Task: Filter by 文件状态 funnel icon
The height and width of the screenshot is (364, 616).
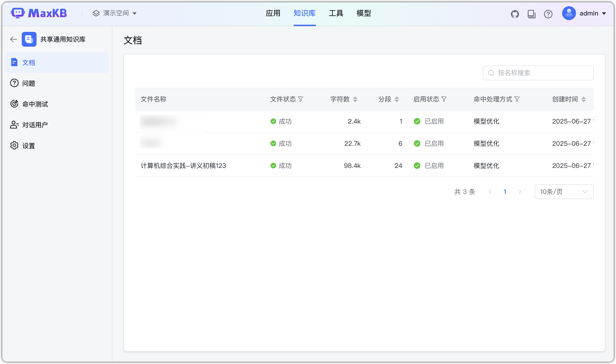Action: tap(301, 99)
